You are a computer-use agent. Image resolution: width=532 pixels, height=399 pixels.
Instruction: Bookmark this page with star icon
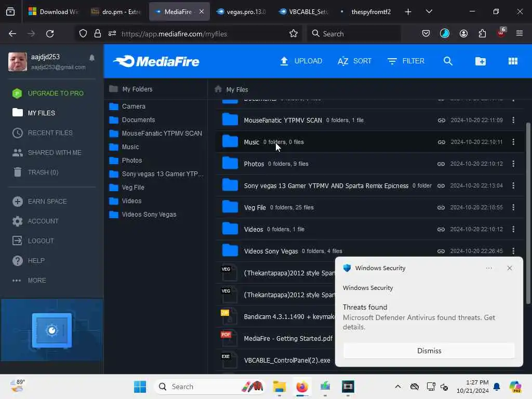pyautogui.click(x=294, y=34)
